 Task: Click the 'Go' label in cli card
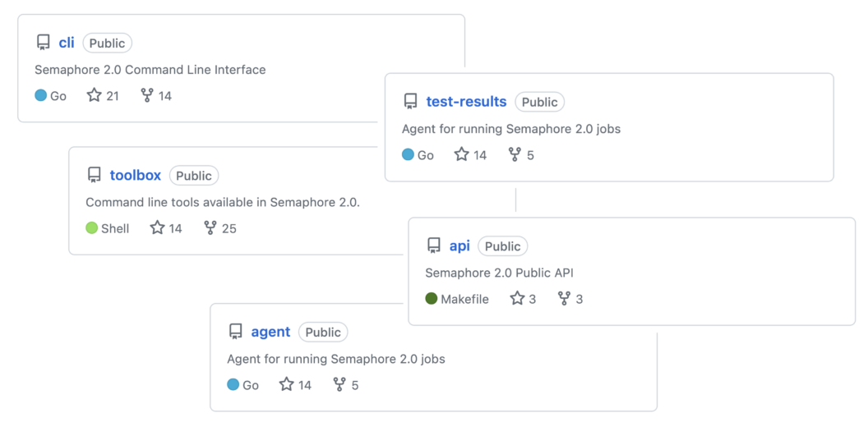(x=58, y=96)
